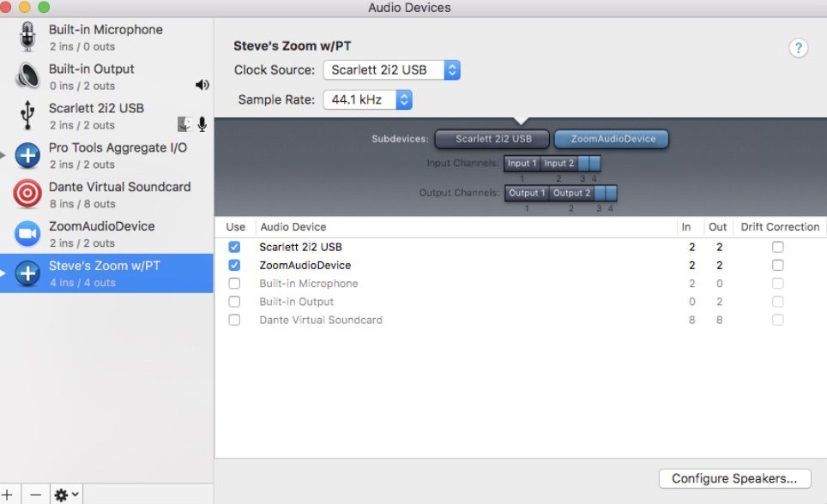Remove selected device with minus button
Viewport: 827px width, 504px height.
35,495
